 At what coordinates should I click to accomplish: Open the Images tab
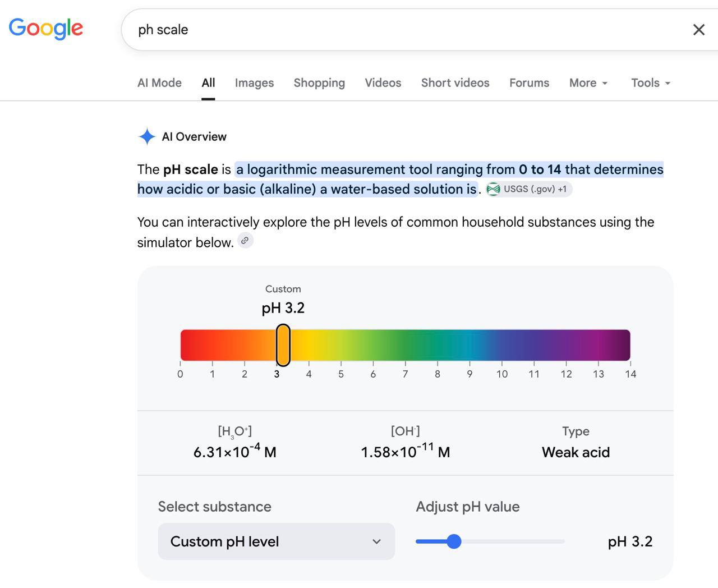pyautogui.click(x=254, y=82)
